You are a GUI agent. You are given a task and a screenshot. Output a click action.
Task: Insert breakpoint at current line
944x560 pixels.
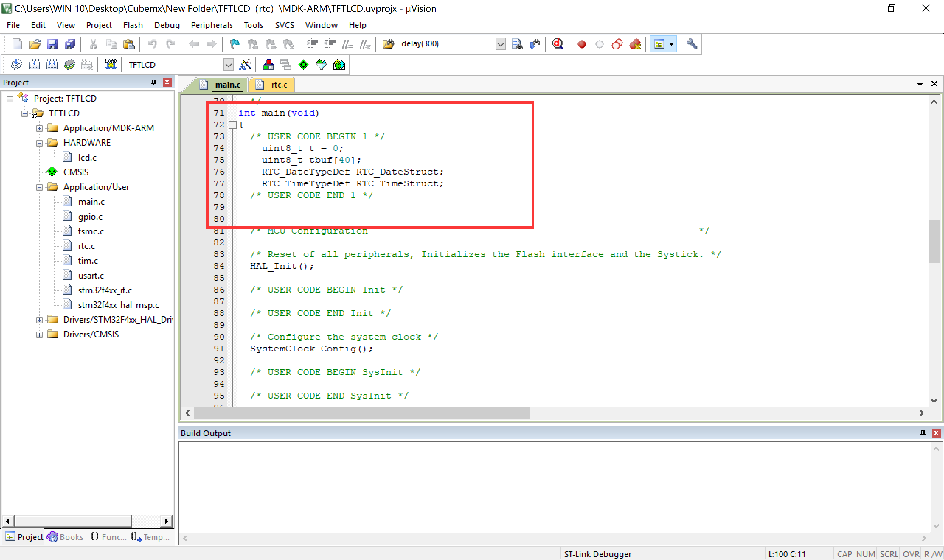[582, 44]
